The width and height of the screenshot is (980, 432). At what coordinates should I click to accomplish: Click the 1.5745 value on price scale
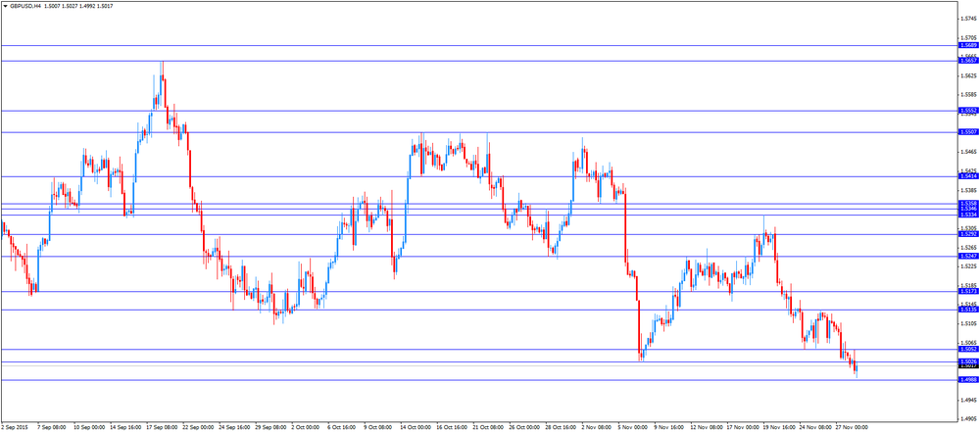(967, 19)
